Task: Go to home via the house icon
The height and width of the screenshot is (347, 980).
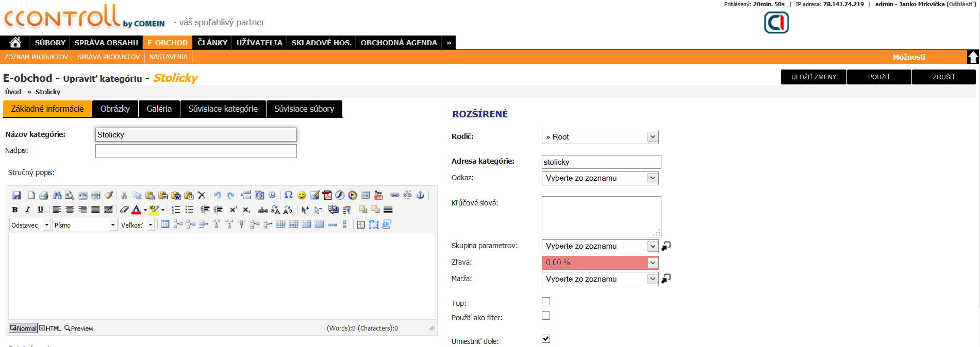Action: pyautogui.click(x=15, y=43)
